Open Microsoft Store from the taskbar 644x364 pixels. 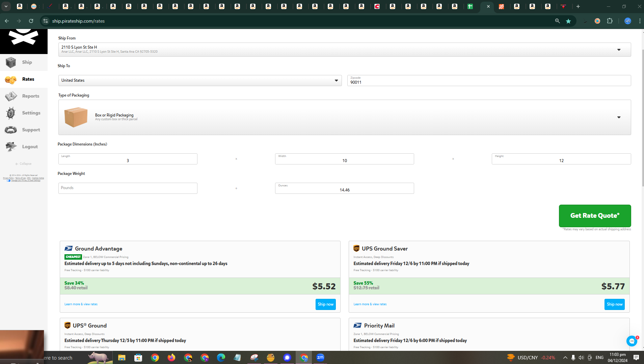click(x=138, y=357)
